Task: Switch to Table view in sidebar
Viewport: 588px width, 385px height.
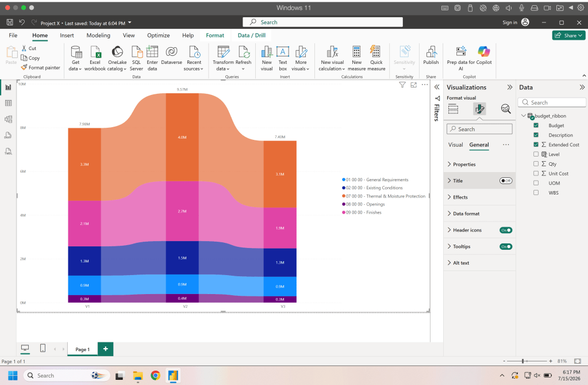Action: point(8,103)
